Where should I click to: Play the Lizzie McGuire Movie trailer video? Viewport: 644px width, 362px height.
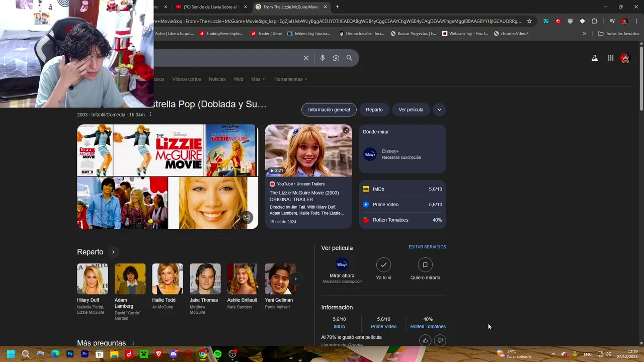pyautogui.click(x=308, y=150)
